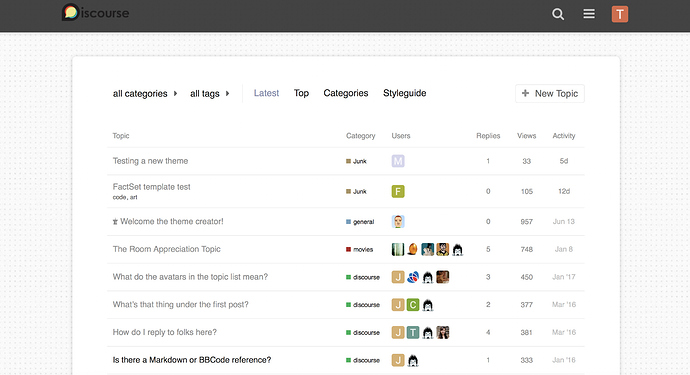Sort by the Replies column header
This screenshot has width=690, height=375.
click(488, 136)
